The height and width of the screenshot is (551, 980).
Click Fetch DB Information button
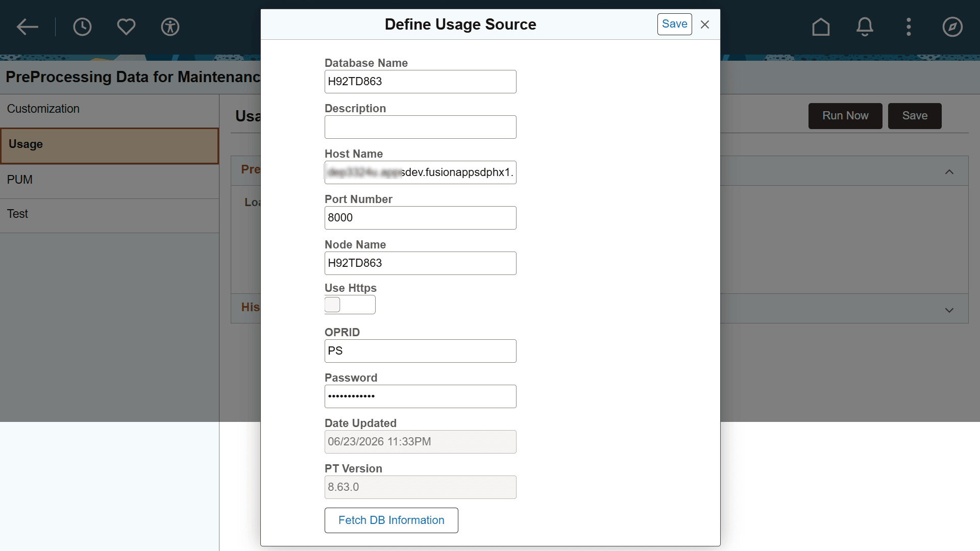pos(391,520)
